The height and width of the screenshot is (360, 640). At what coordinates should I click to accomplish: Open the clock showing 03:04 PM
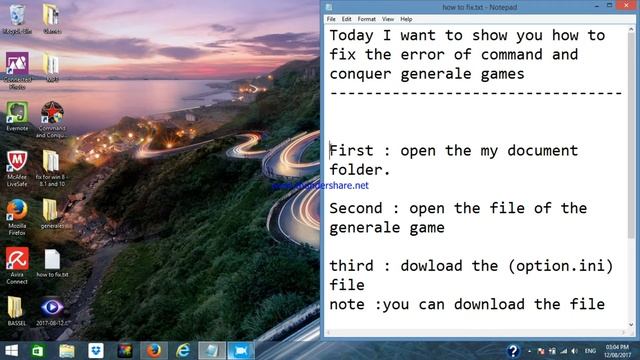[x=617, y=351]
